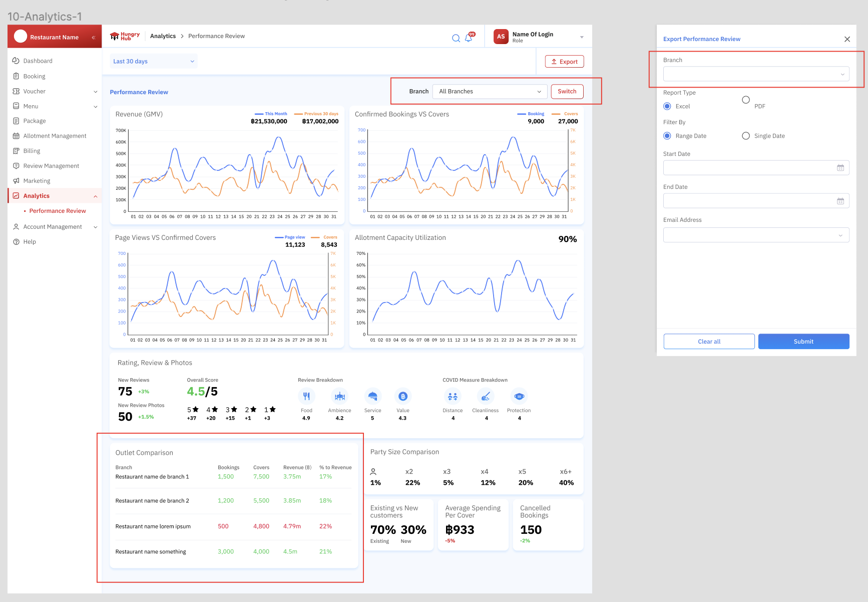Click the Food review breakdown icon

306,397
